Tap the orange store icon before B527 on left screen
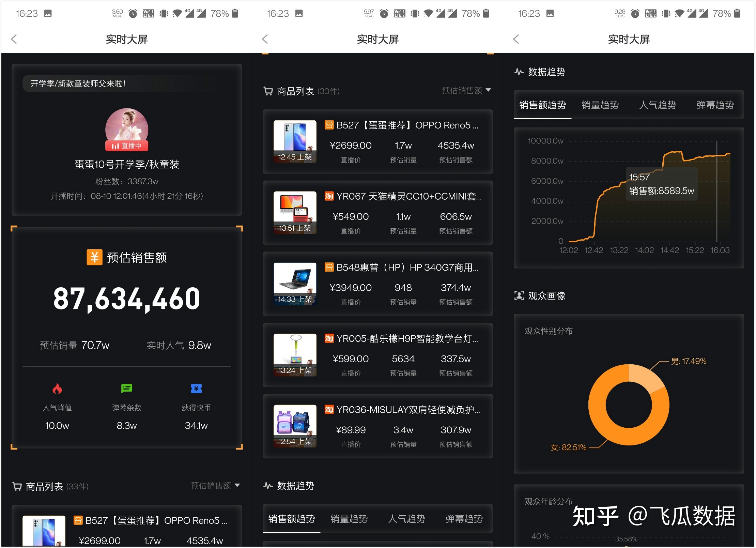Image resolution: width=756 pixels, height=548 pixels. (78, 520)
